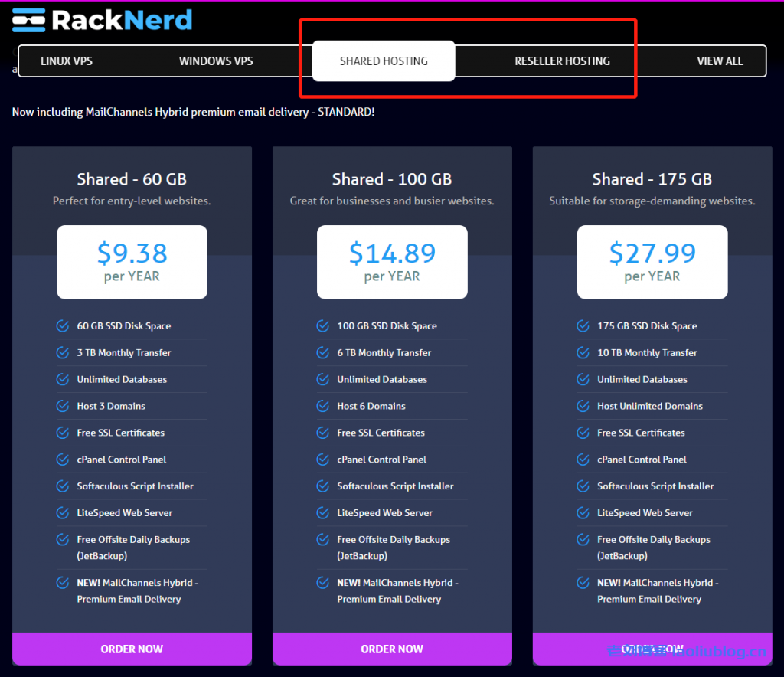Click the $9.38 per year price box
Viewport: 784px width, 677px height.
click(x=132, y=262)
